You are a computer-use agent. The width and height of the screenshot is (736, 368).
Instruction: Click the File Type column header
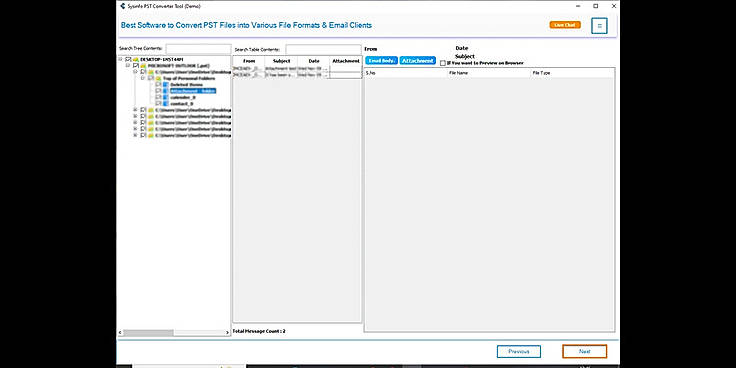coord(572,73)
